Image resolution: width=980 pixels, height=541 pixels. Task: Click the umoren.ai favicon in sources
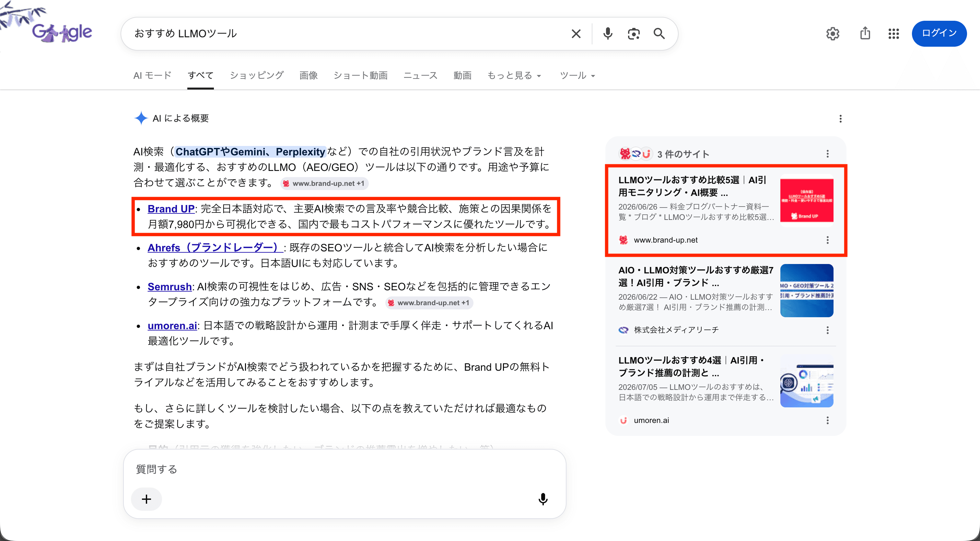coord(623,420)
